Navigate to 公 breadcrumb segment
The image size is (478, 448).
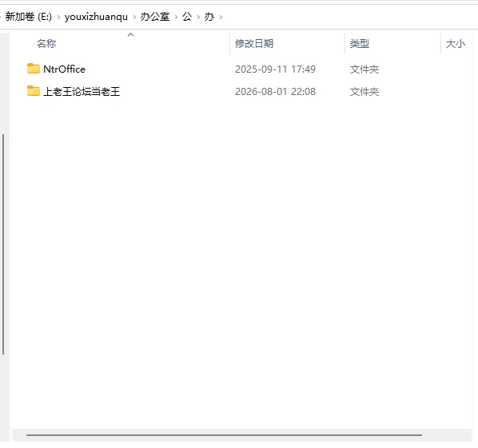[187, 17]
